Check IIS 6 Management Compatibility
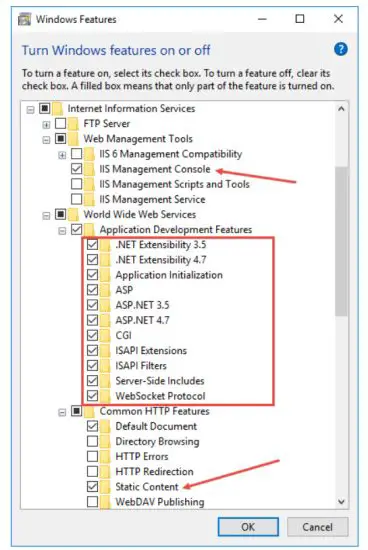368x550 pixels. [76, 154]
